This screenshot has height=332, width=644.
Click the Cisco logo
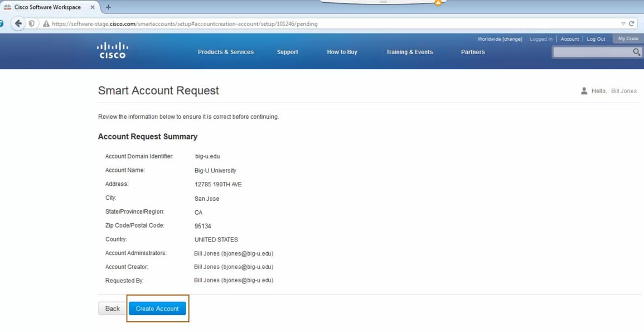pyautogui.click(x=112, y=50)
